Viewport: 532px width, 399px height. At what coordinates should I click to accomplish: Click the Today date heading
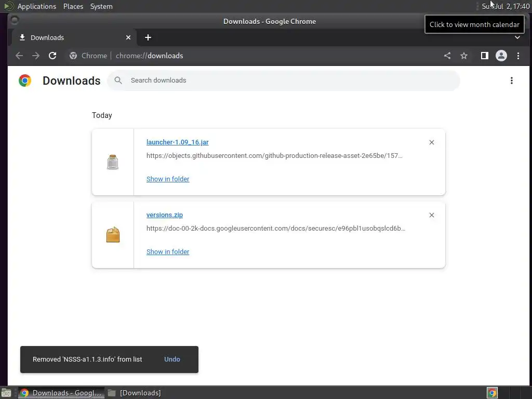pyautogui.click(x=102, y=115)
